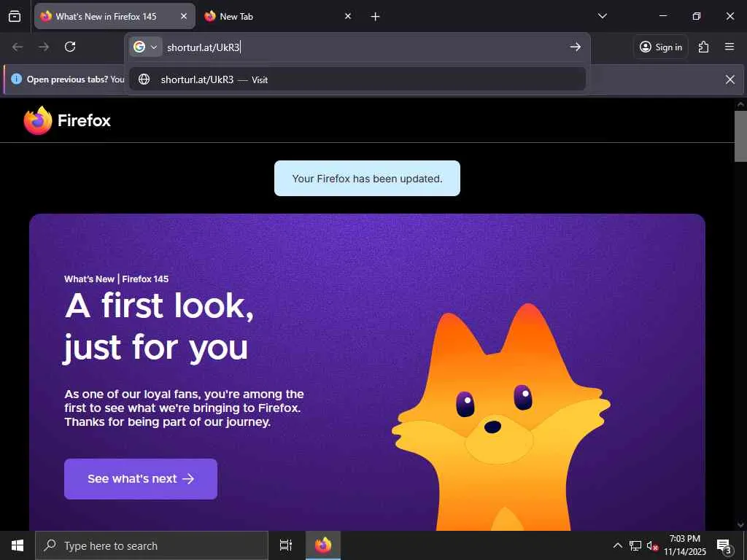Open the notification center icon

tap(724, 545)
